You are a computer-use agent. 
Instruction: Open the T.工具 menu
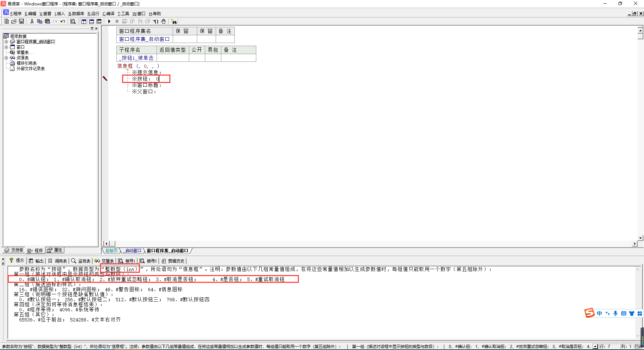tap(123, 14)
